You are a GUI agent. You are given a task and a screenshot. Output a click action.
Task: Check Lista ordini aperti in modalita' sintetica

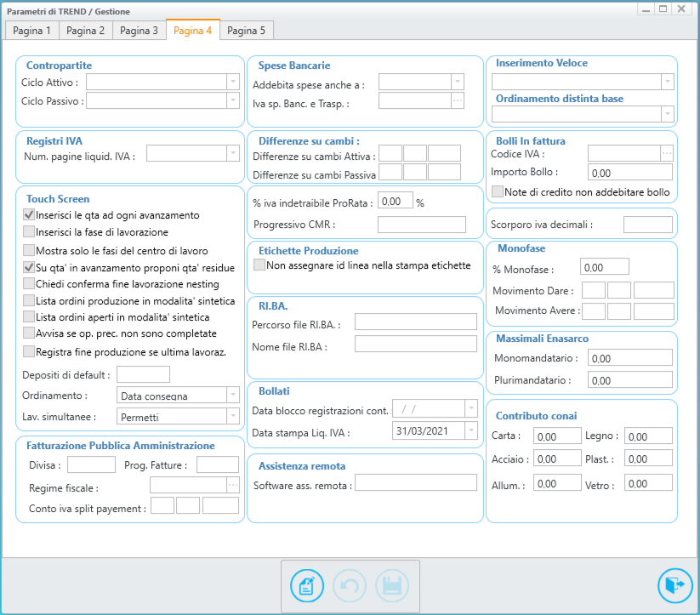tap(29, 316)
